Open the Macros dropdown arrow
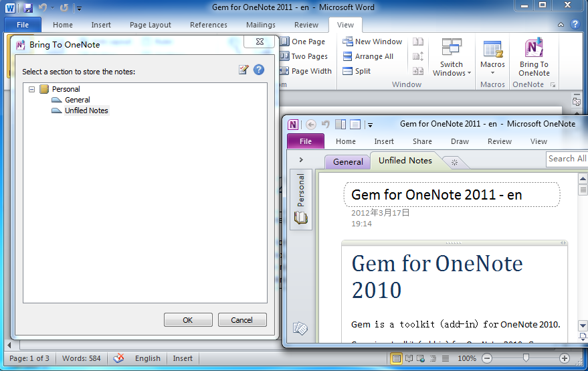Viewport: 588px width, 371px height. click(x=493, y=73)
